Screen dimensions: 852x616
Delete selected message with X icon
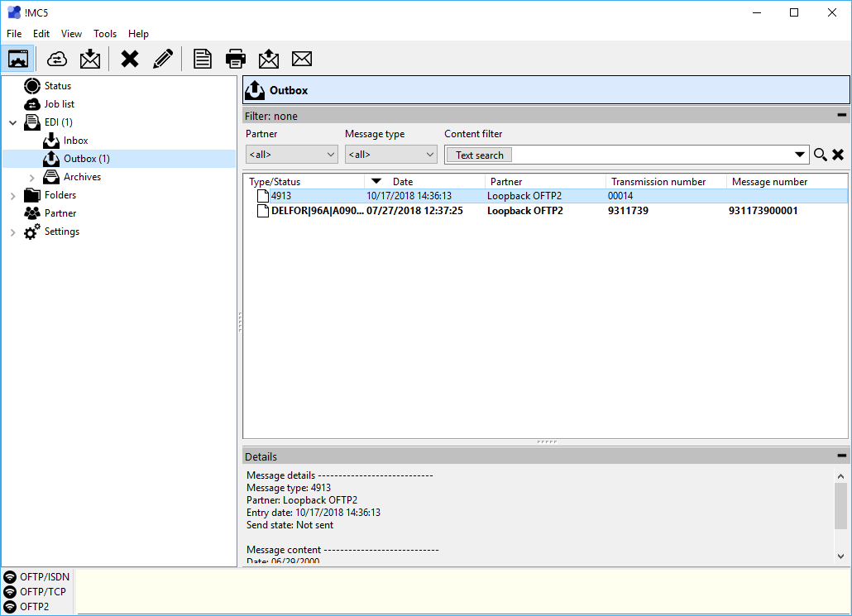click(x=129, y=59)
